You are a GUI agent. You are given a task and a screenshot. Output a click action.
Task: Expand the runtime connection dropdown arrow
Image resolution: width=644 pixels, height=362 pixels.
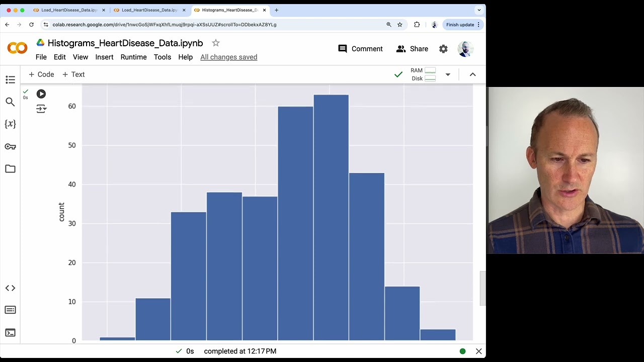[x=448, y=74]
